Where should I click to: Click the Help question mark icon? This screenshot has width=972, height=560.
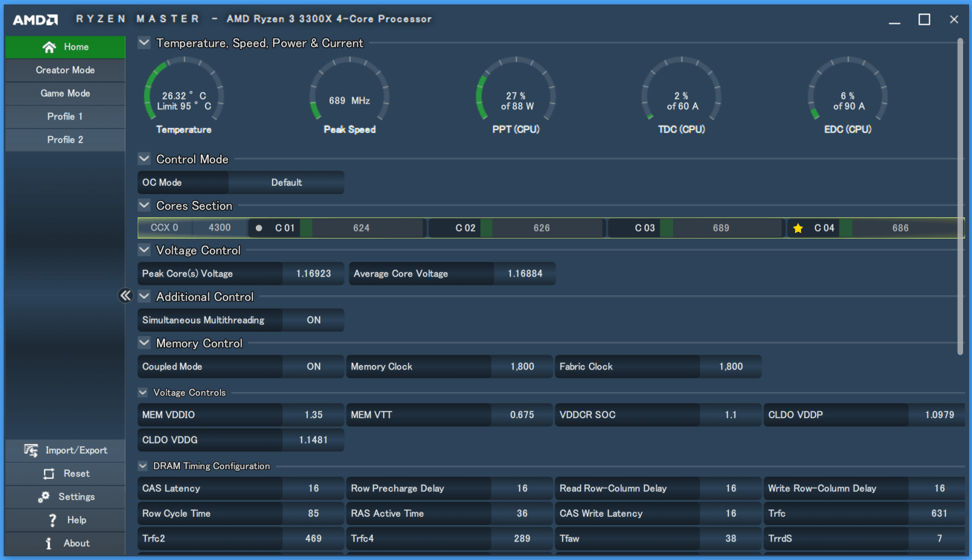tap(52, 520)
